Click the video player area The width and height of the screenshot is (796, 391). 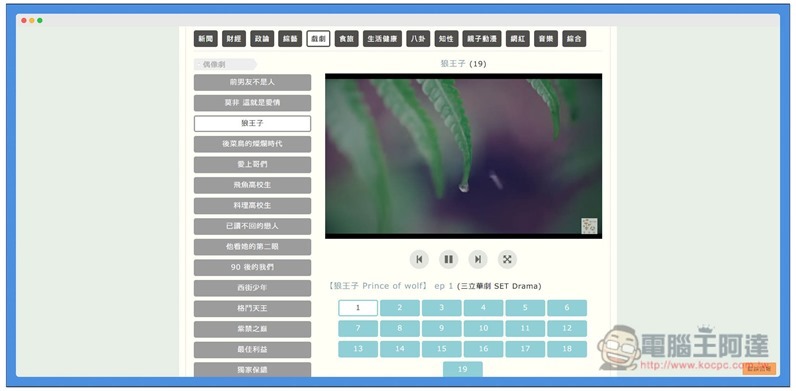point(463,156)
